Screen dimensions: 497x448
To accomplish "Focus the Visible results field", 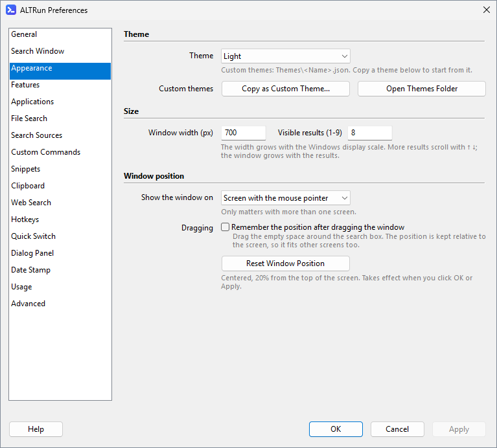I will pyautogui.click(x=369, y=133).
